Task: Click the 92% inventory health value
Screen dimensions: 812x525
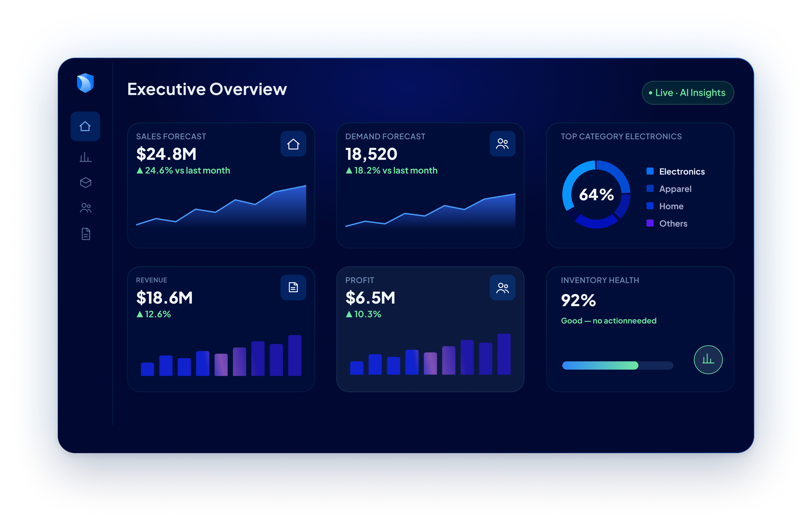Action: (x=578, y=300)
